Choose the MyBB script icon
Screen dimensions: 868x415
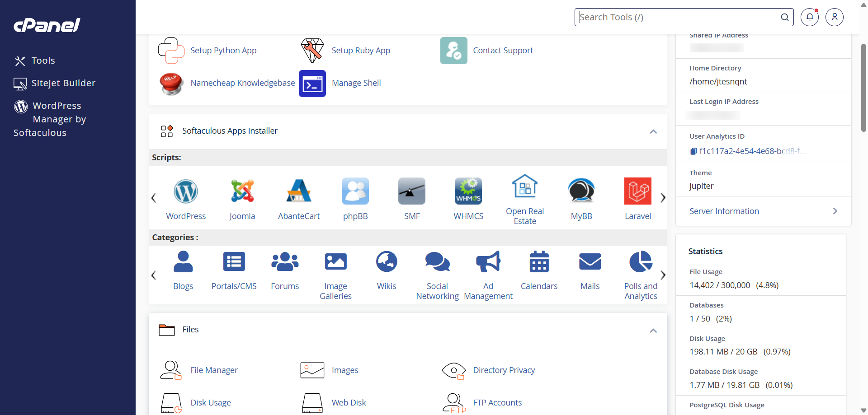tap(581, 191)
